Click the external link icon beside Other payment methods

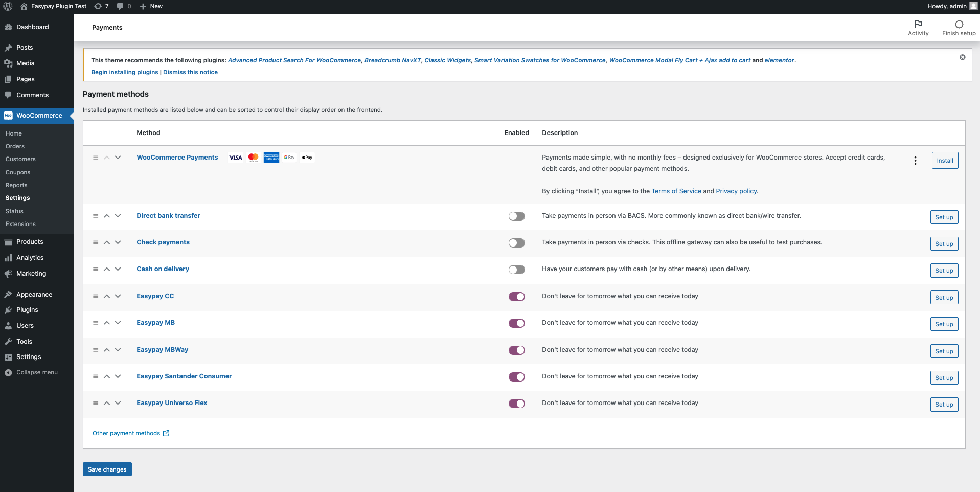coord(166,433)
